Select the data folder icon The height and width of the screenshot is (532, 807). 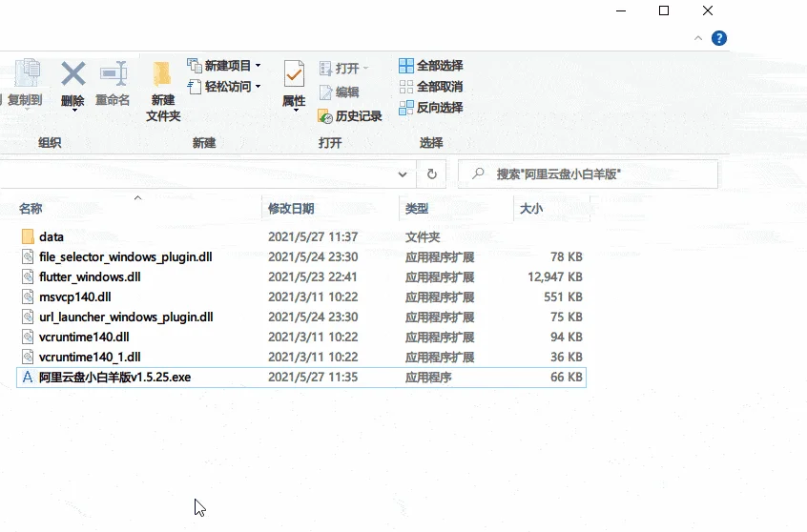[28, 236]
